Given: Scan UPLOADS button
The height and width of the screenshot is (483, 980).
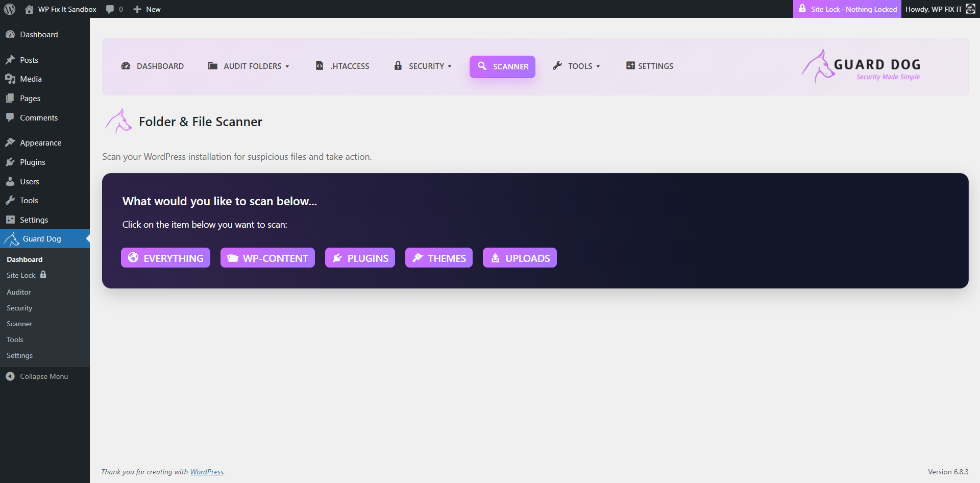Looking at the screenshot, I should pyautogui.click(x=520, y=258).
